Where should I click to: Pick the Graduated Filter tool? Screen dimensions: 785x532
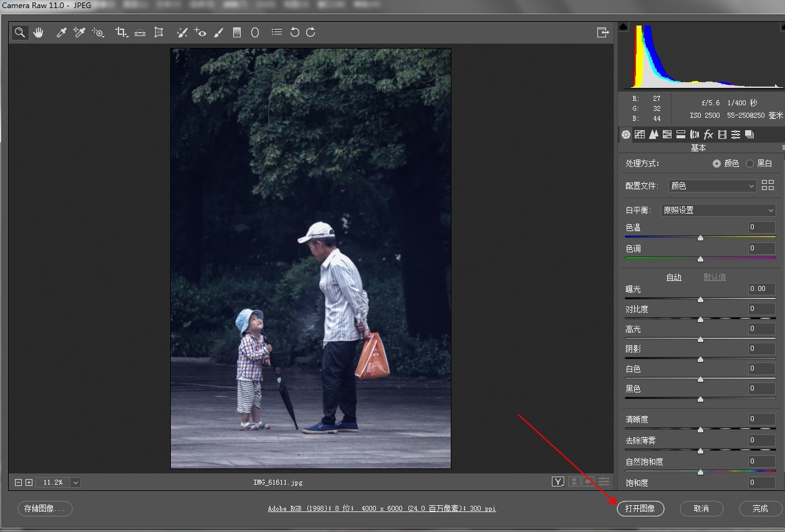(x=237, y=32)
